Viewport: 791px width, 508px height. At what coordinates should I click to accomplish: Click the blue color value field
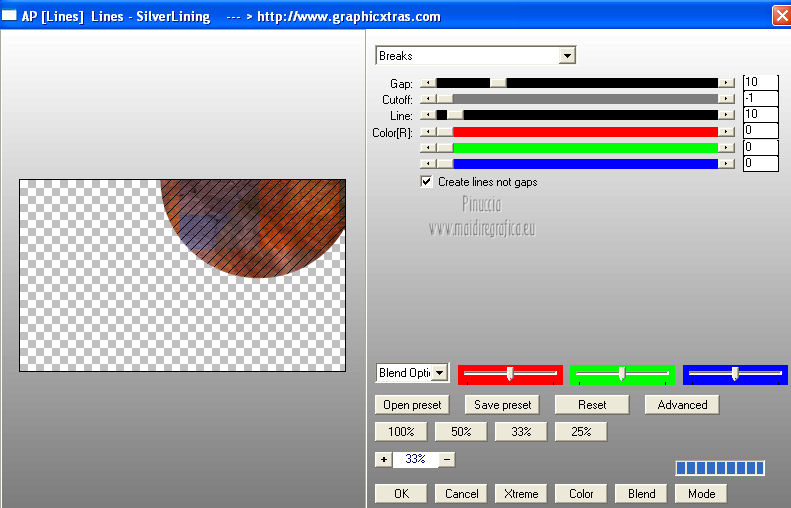(x=761, y=163)
